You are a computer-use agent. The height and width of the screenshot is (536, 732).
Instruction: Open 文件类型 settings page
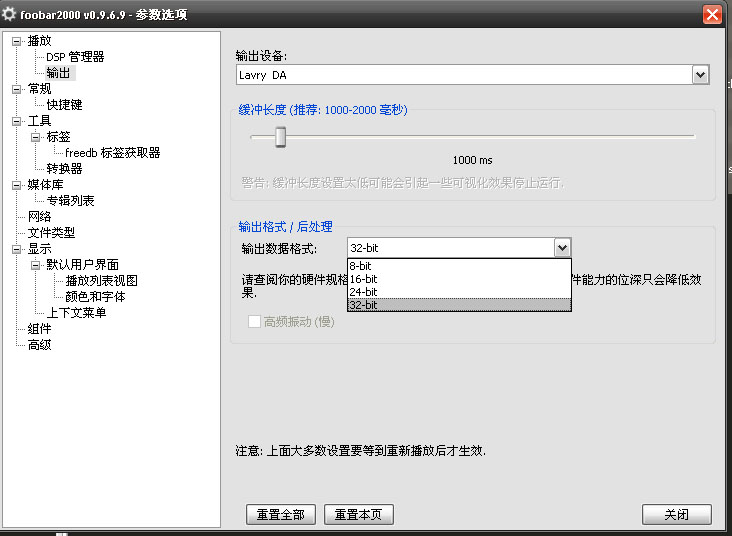point(51,233)
